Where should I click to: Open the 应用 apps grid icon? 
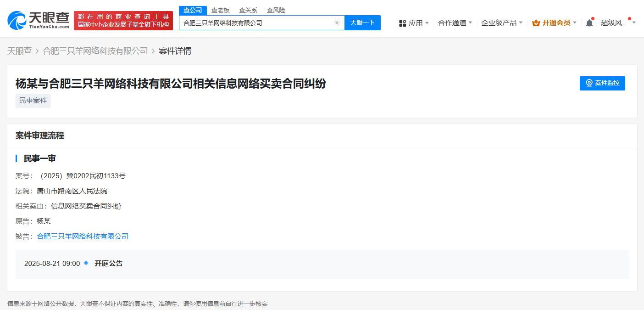[x=403, y=23]
